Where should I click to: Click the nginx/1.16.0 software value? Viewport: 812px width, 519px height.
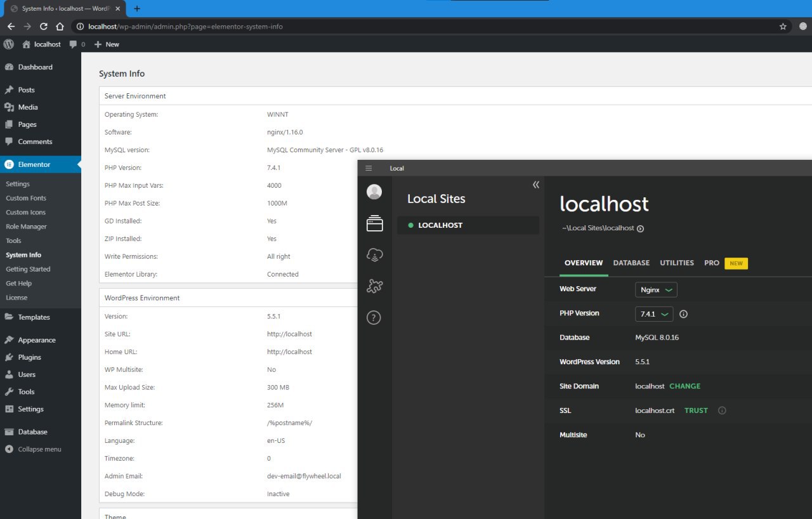(285, 132)
